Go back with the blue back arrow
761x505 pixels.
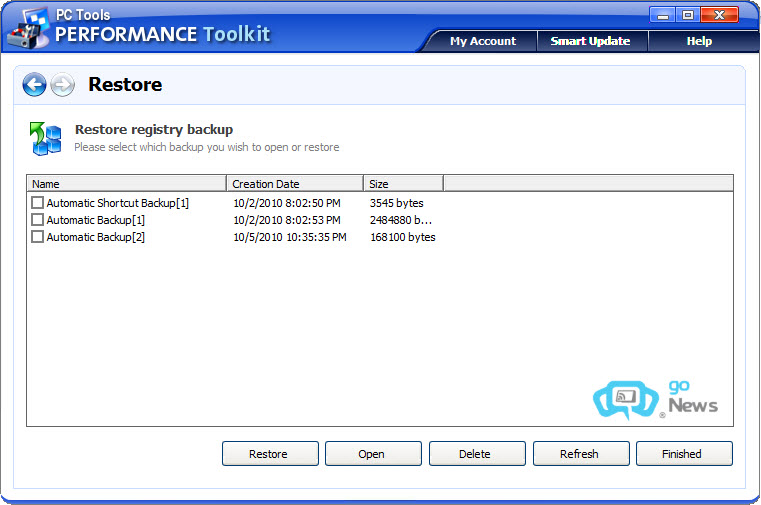[x=34, y=85]
